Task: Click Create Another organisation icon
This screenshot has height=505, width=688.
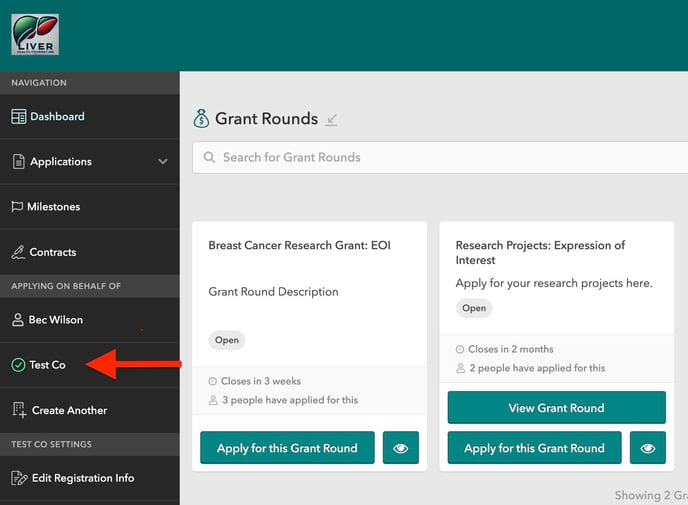Action: tap(18, 410)
